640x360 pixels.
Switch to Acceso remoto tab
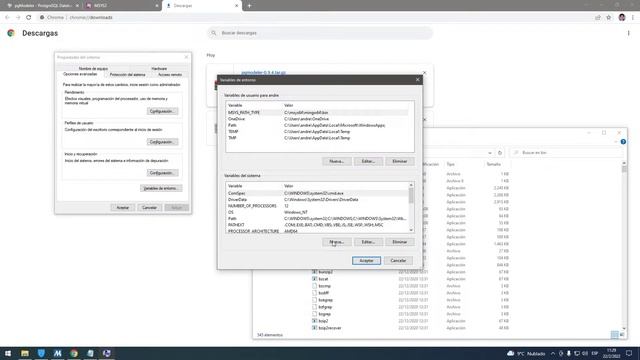pyautogui.click(x=170, y=75)
